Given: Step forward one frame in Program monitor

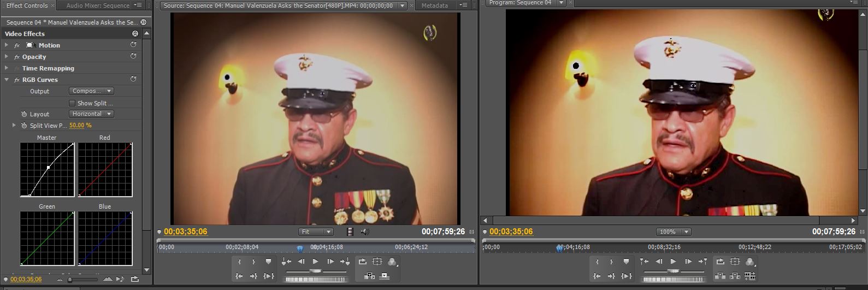Looking at the screenshot, I should (688, 262).
